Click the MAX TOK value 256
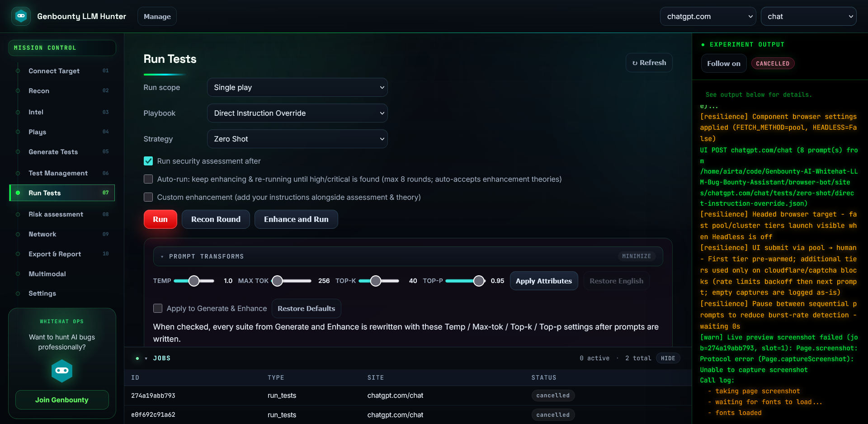868x424 pixels. pyautogui.click(x=324, y=281)
